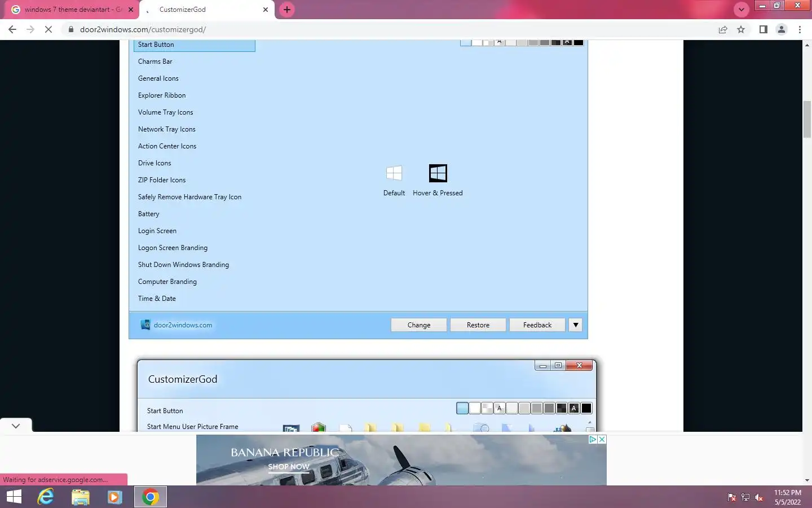Click the Chrome taskbar icon

[x=150, y=497]
